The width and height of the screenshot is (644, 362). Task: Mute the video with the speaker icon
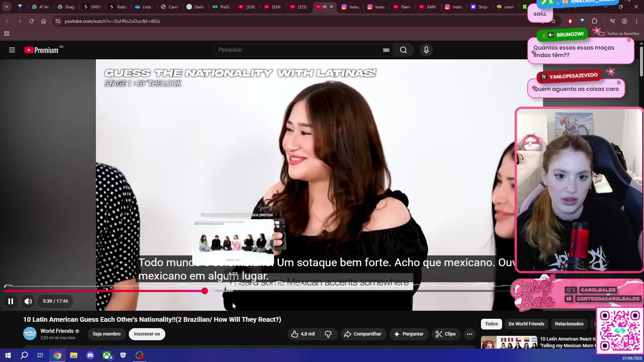(28, 301)
